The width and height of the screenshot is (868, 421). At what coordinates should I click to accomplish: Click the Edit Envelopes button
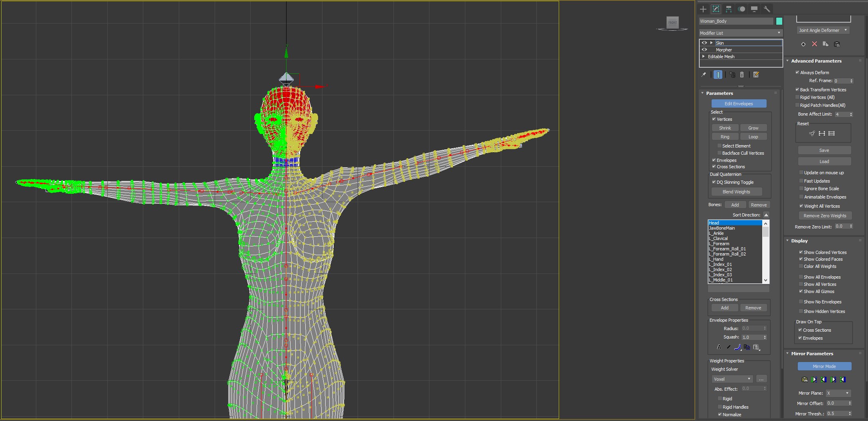739,104
